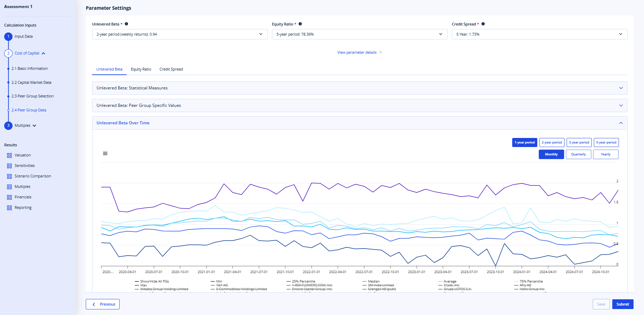Open Scenario Comparison grid icon
644x315 pixels.
pyautogui.click(x=9, y=176)
